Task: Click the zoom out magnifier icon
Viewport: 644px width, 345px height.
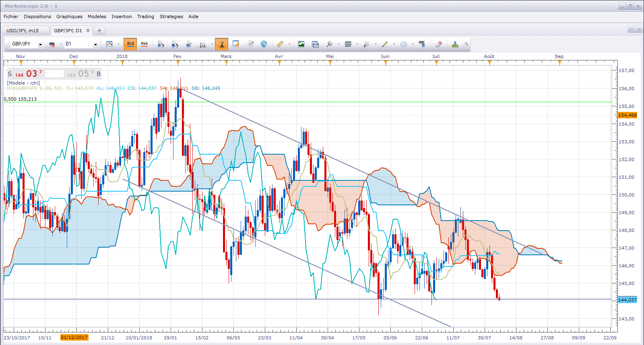Action: 175,44
